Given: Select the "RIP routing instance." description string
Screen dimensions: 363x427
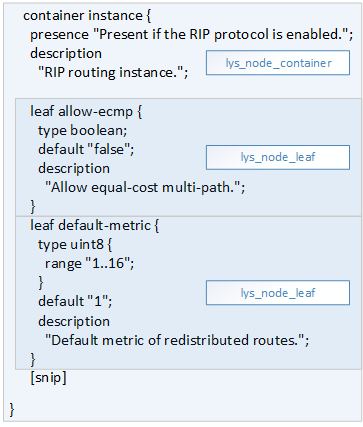Looking at the screenshot, I should [113, 73].
